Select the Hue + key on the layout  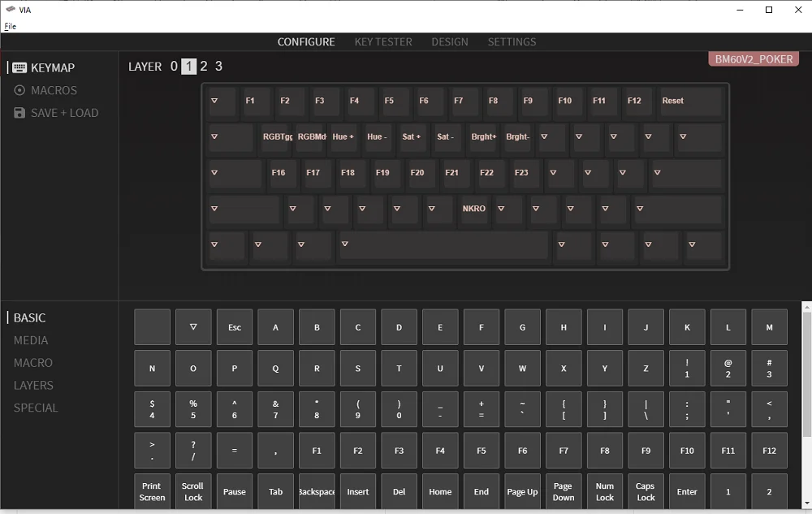coord(343,137)
